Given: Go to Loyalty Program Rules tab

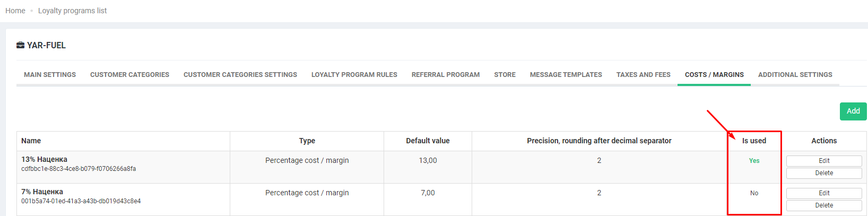Looking at the screenshot, I should click(x=354, y=75).
